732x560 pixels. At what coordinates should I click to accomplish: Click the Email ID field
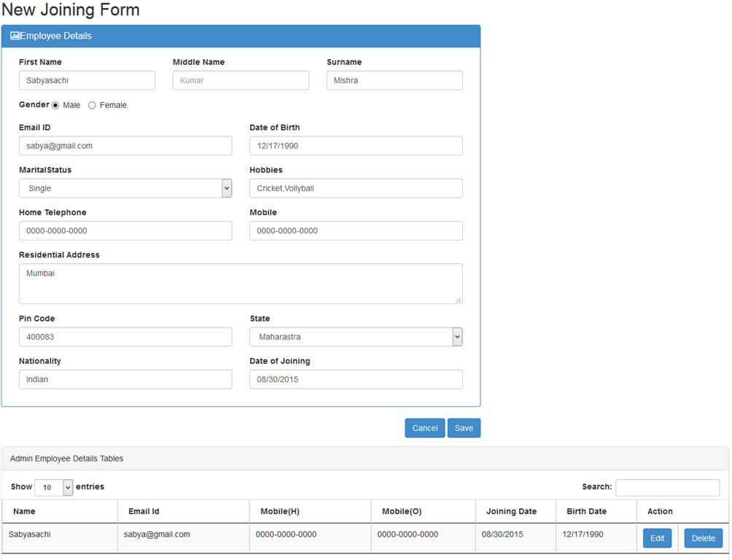[x=125, y=146]
